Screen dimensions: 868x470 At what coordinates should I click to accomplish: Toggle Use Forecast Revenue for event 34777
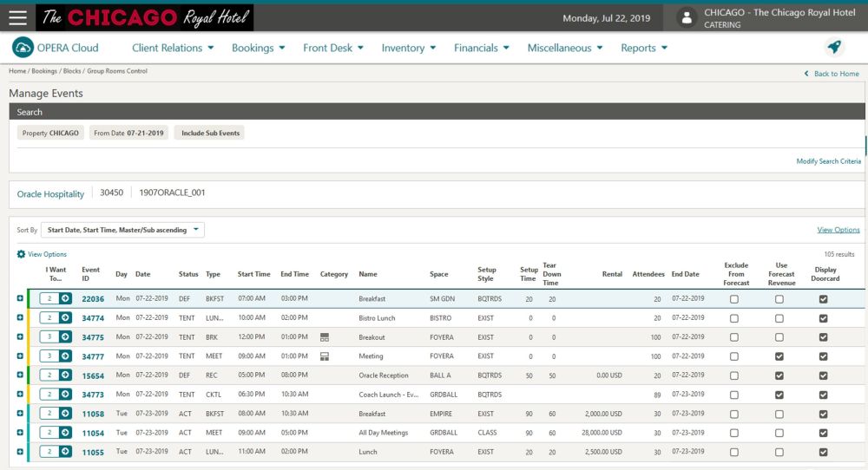pos(779,356)
